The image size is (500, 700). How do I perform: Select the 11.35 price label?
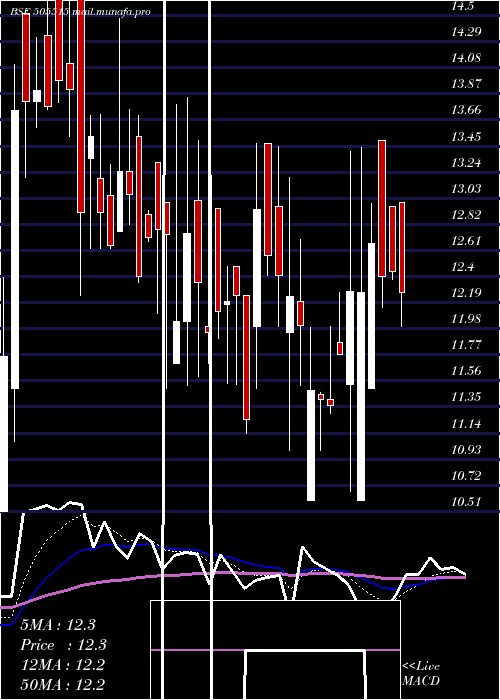(x=467, y=396)
